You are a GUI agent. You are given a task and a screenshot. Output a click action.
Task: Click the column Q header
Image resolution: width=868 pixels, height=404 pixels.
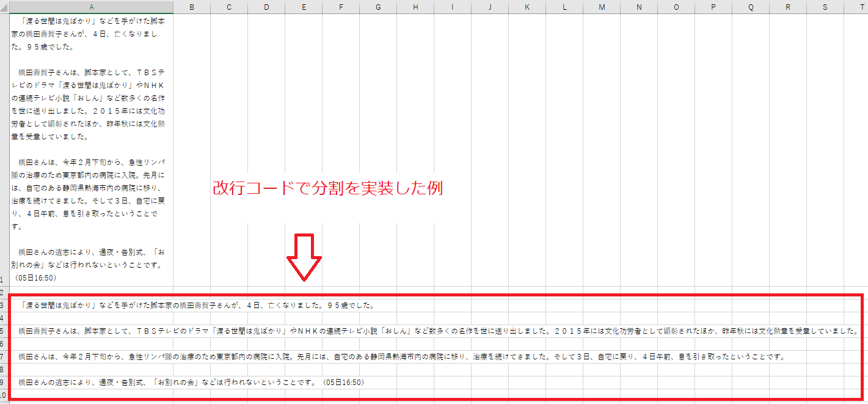[x=751, y=7]
